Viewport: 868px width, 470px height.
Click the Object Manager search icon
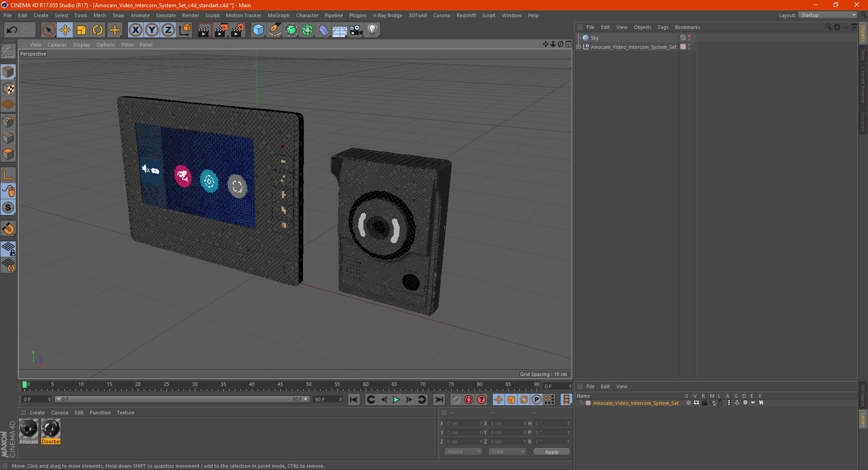829,27
